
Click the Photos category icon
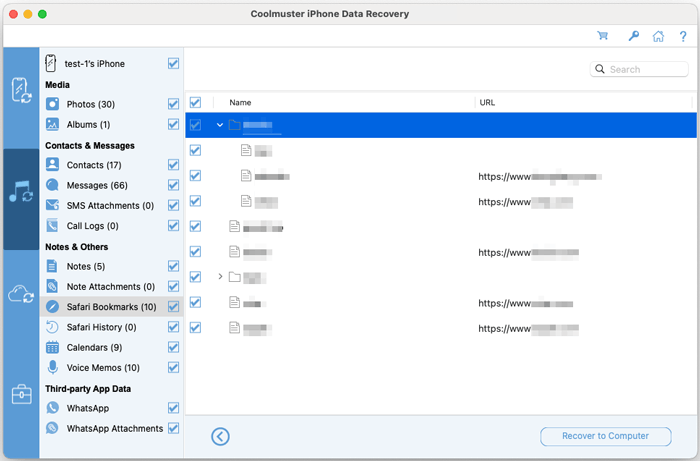(x=52, y=104)
